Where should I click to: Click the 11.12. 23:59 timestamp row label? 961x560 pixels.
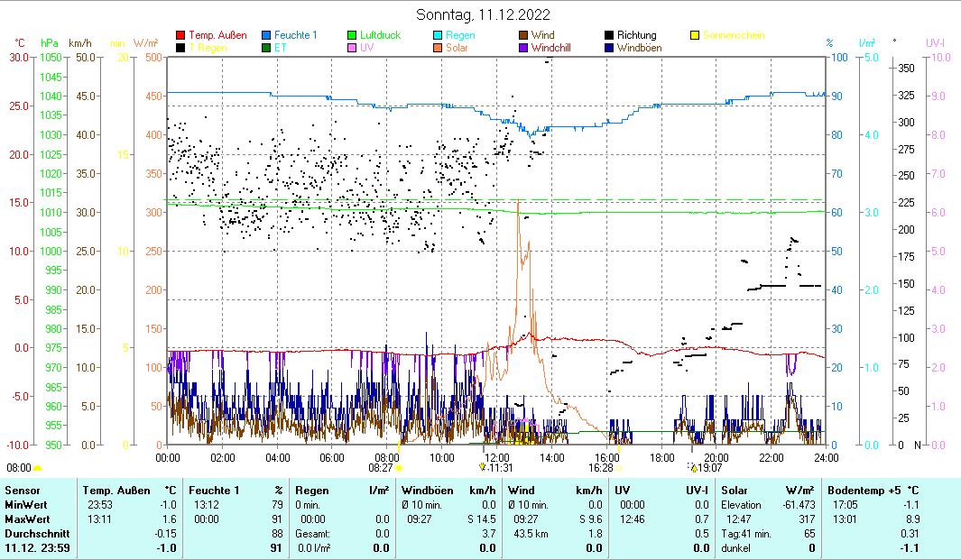tap(35, 547)
